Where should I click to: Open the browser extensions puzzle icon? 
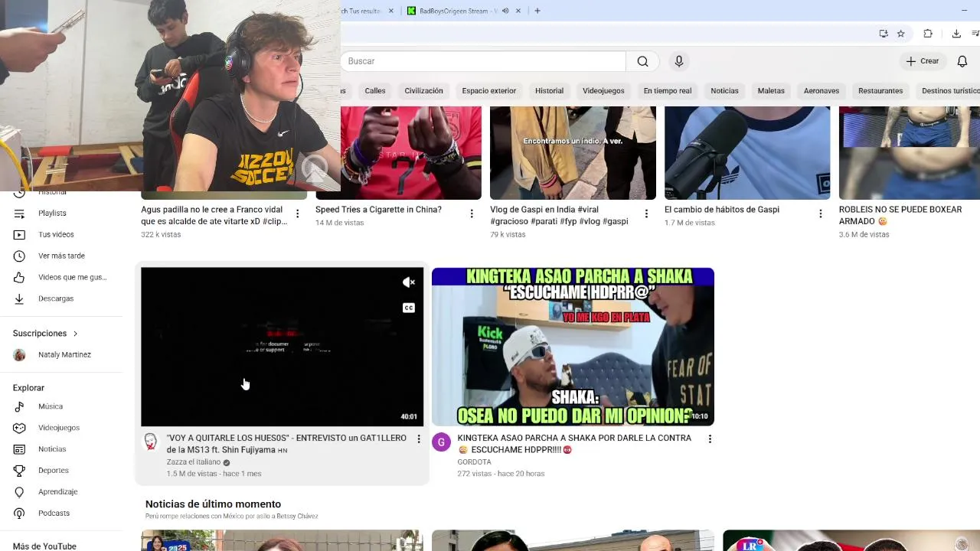tap(928, 34)
